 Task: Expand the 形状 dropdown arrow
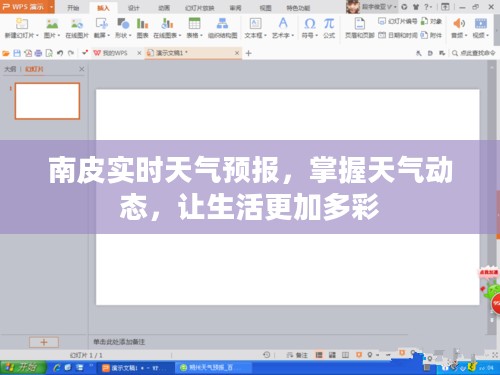click(130, 35)
